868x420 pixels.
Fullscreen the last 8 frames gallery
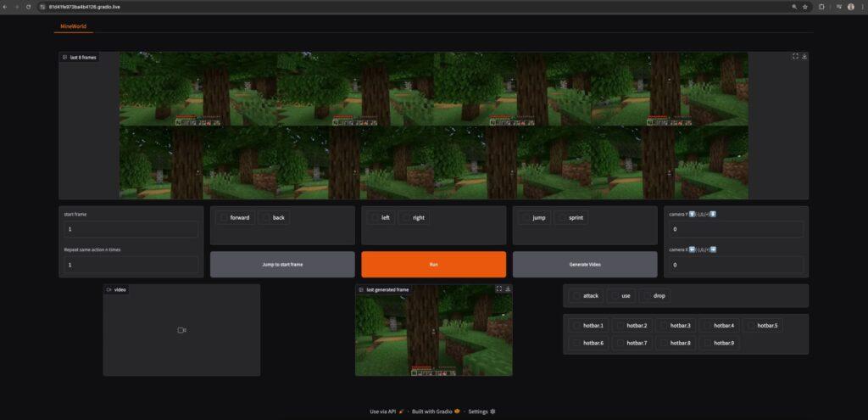point(795,57)
